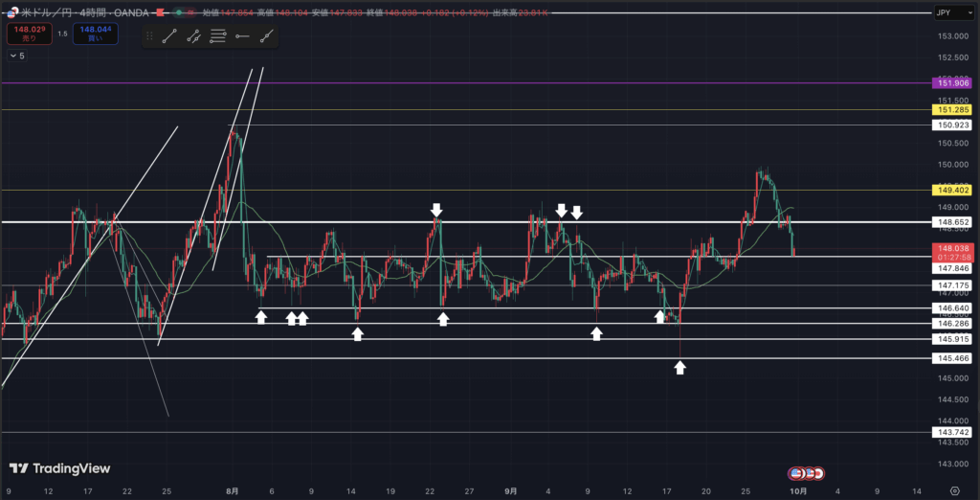Select the extended diagonal line tool
Screen dimensions: 980x500
pos(266,36)
